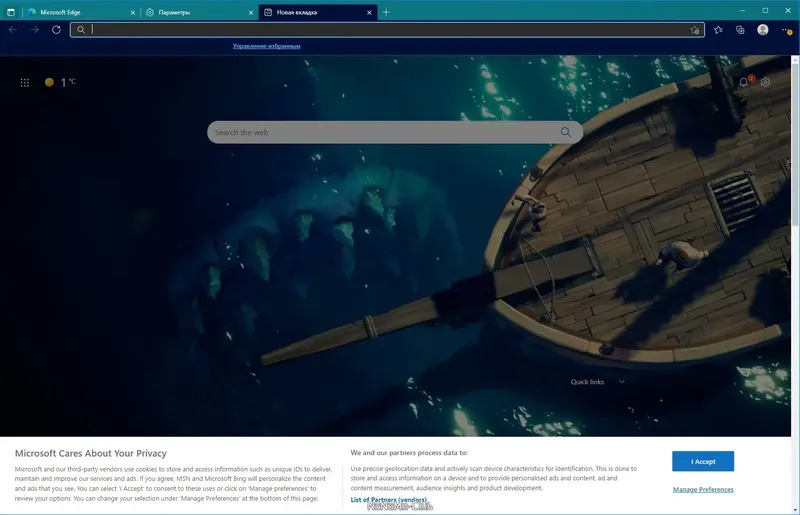The height and width of the screenshot is (515, 800).
Task: Open the Collections icon
Action: (x=740, y=30)
